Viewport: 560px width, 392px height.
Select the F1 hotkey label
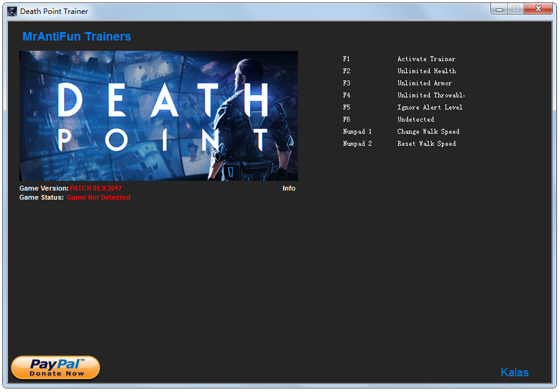(346, 59)
